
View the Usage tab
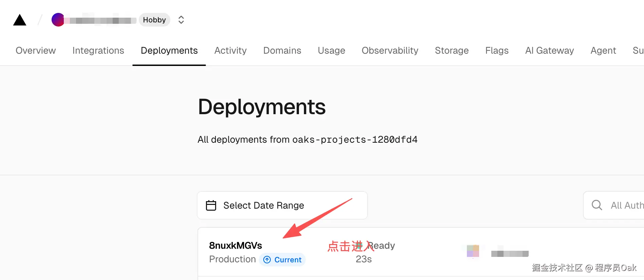click(x=331, y=50)
